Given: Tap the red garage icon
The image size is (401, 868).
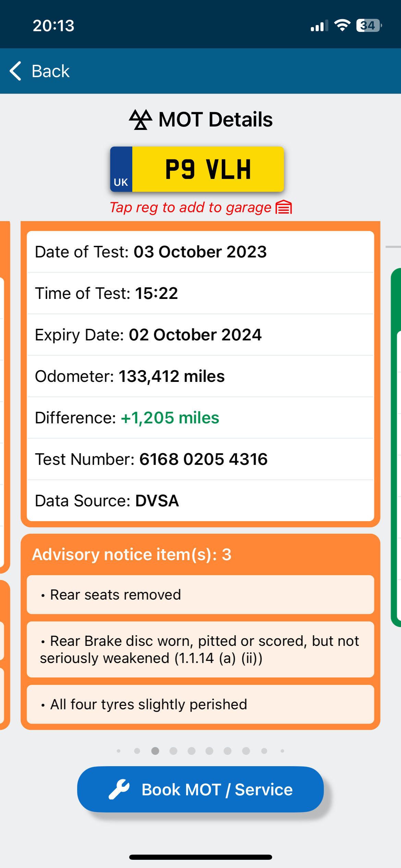Looking at the screenshot, I should [x=284, y=207].
